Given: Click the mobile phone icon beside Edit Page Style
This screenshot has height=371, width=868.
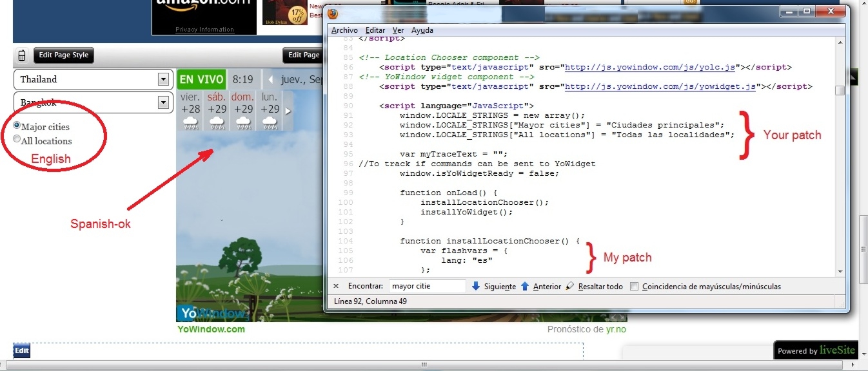Looking at the screenshot, I should pos(22,55).
